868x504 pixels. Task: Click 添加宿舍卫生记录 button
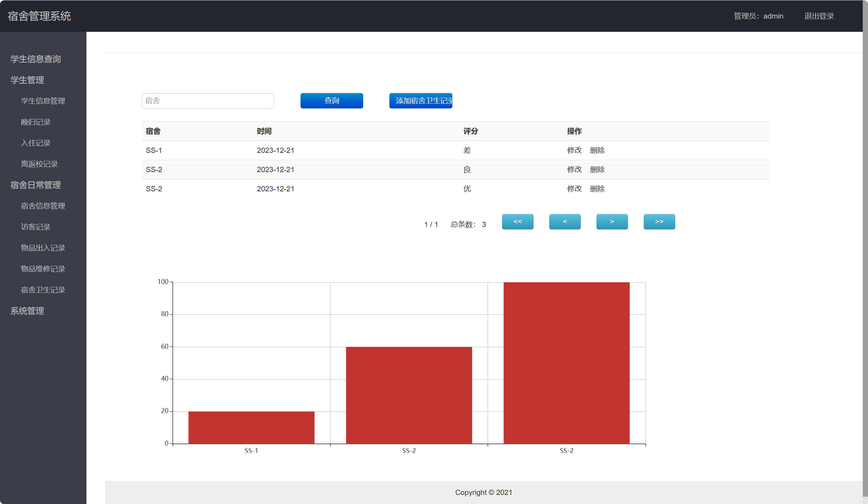point(421,101)
